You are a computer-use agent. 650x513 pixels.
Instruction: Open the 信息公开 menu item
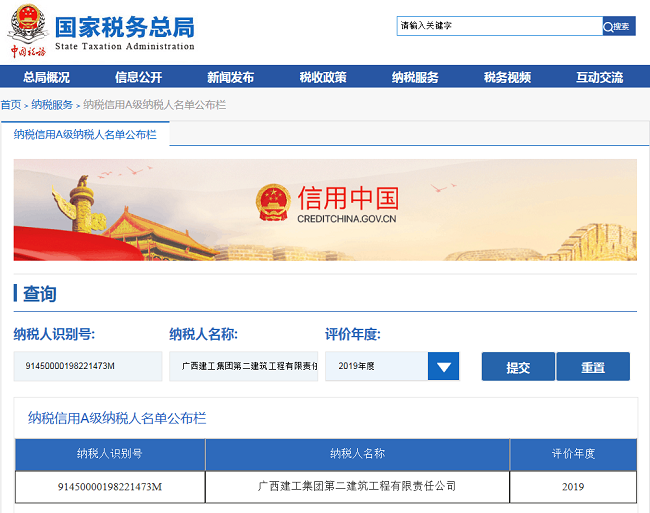(138, 78)
